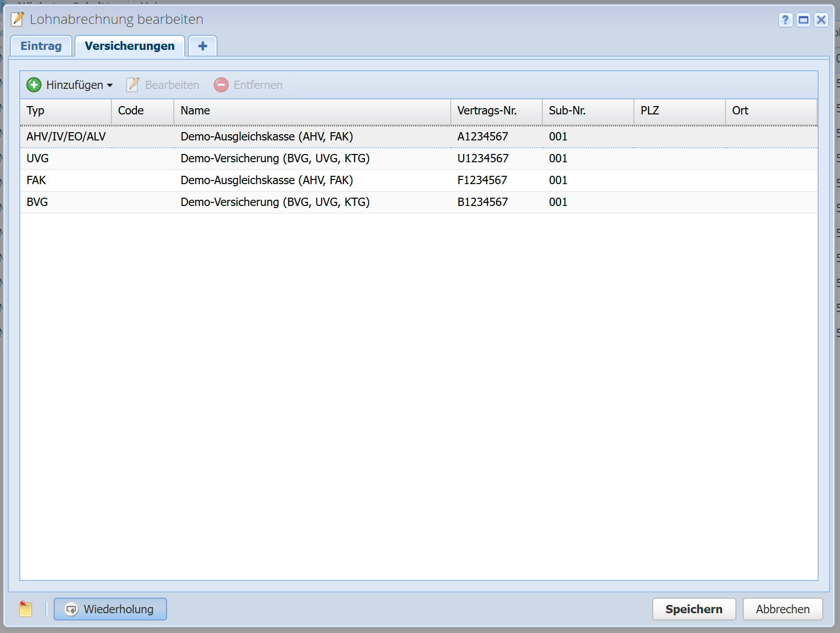Screen dimensions: 840x633
Task: Maximize the Lohnabrechnung dialog window
Action: point(804,20)
